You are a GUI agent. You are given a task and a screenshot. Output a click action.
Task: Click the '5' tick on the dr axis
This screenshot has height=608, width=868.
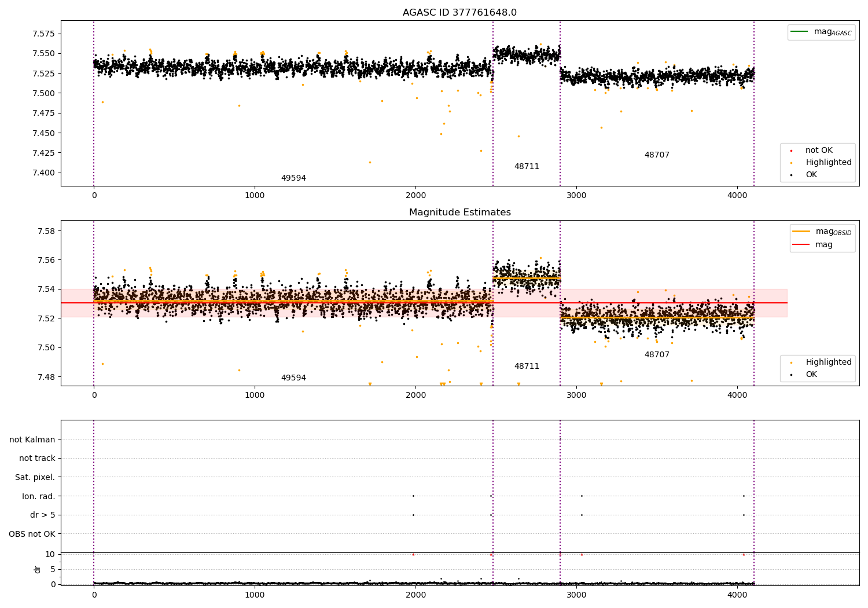point(53,569)
